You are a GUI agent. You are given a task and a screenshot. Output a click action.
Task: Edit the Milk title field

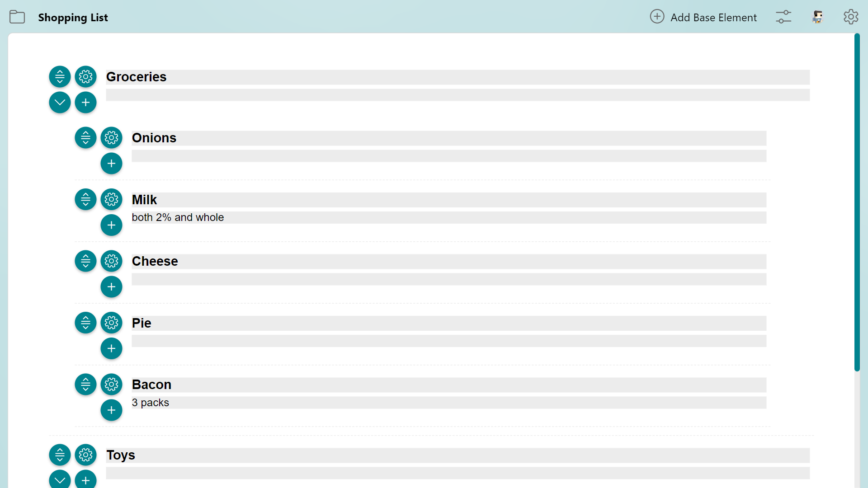click(449, 200)
